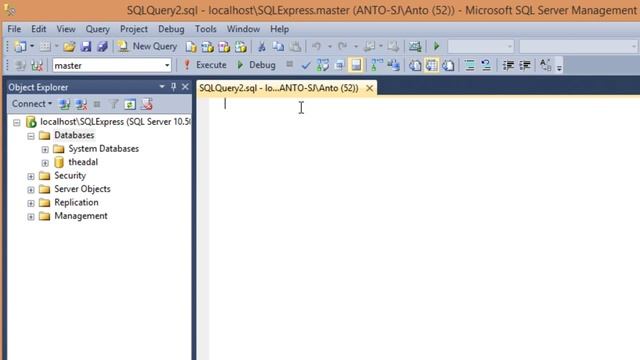Collapse the localhost\SQLExpress server node
The width and height of the screenshot is (640, 360).
[x=16, y=122]
